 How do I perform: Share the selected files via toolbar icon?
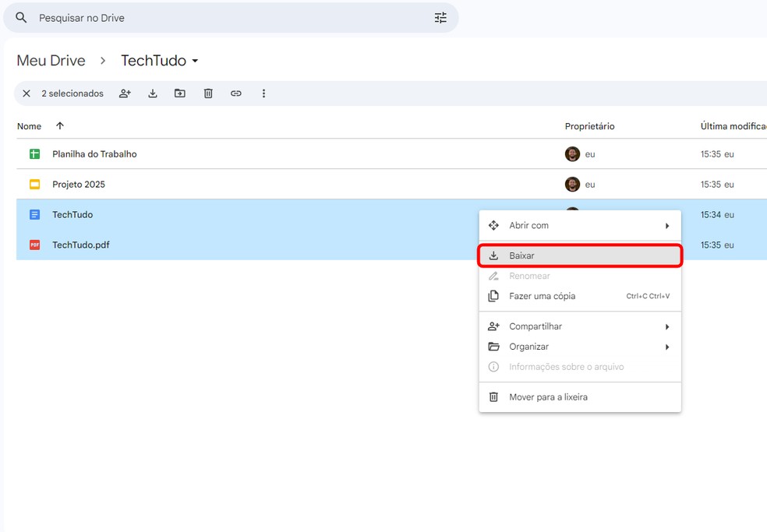(x=125, y=93)
